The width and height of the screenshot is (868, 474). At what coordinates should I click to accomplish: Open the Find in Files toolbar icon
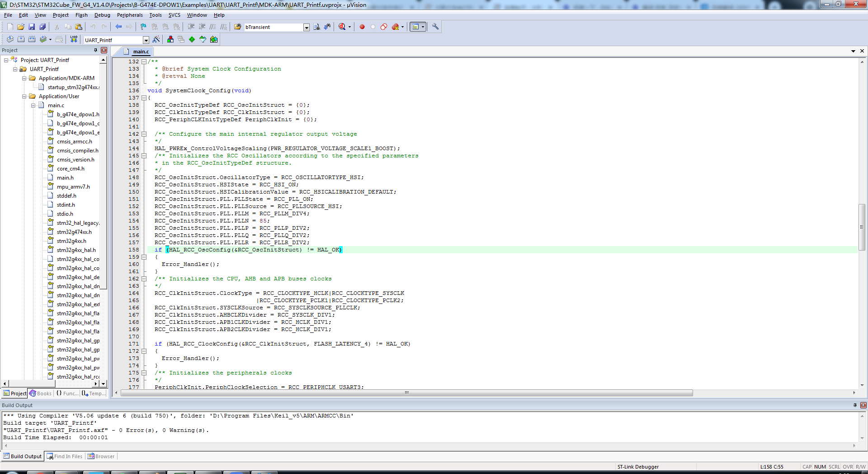click(238, 27)
